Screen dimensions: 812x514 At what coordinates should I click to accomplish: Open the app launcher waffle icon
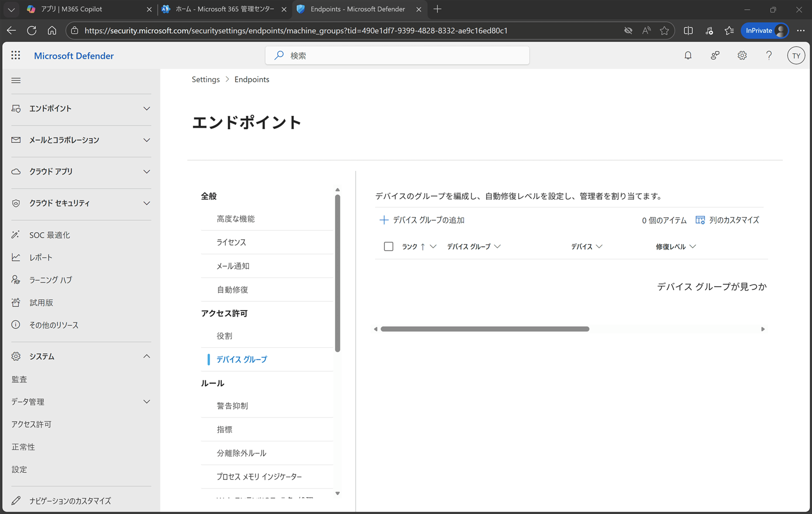pos(16,55)
